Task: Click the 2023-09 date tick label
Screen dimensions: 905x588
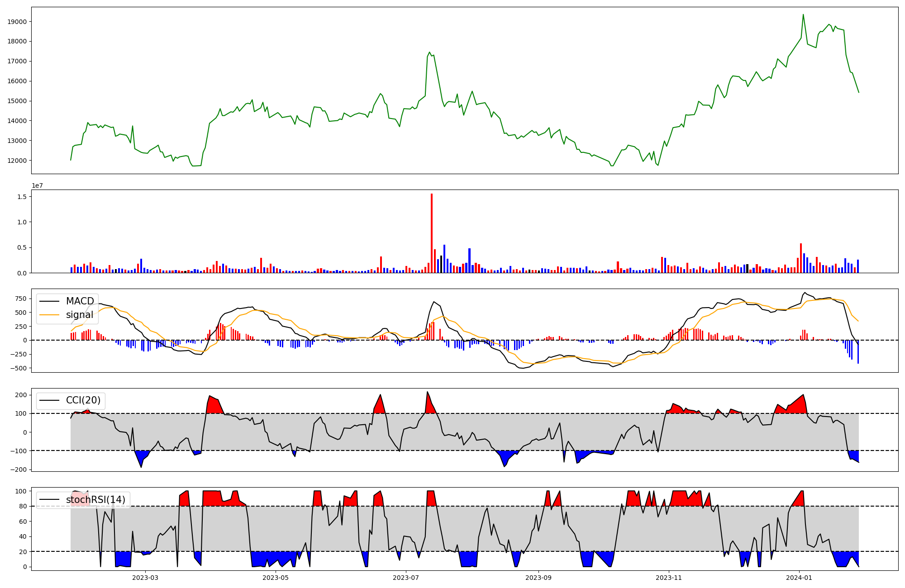Action: click(538, 578)
